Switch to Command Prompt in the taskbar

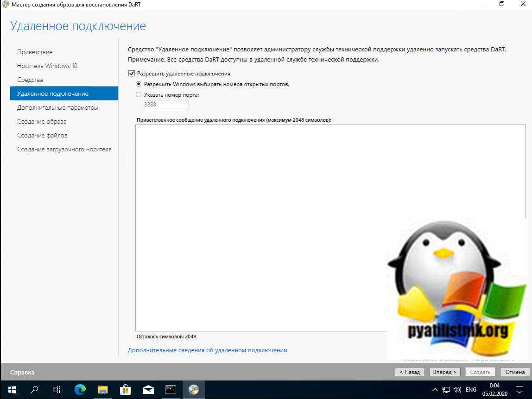point(171,389)
